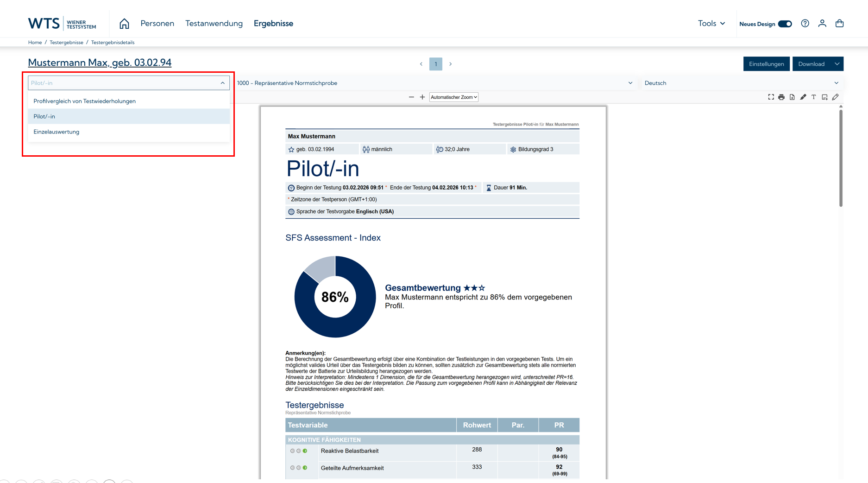Expand the Deutsch language dropdown
This screenshot has height=483, width=868.
[741, 83]
